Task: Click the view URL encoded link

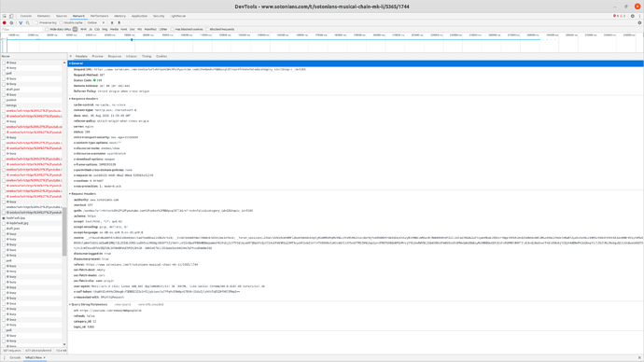Action: pos(150,304)
